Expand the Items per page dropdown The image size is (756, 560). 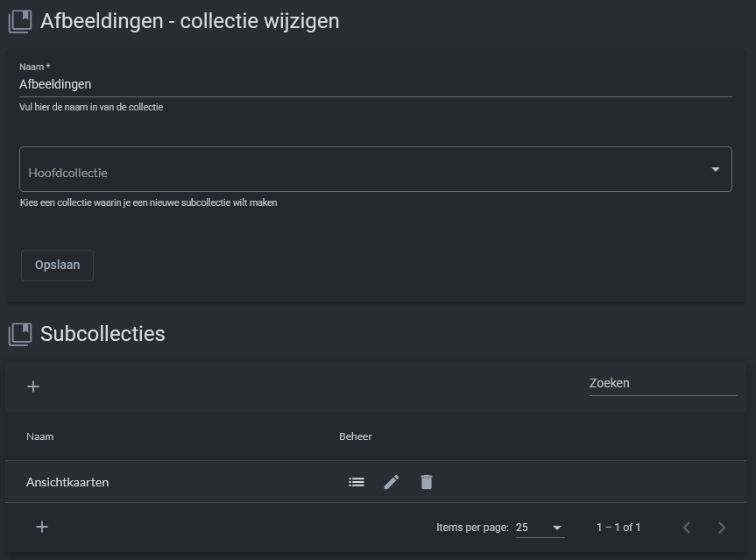tap(540, 528)
